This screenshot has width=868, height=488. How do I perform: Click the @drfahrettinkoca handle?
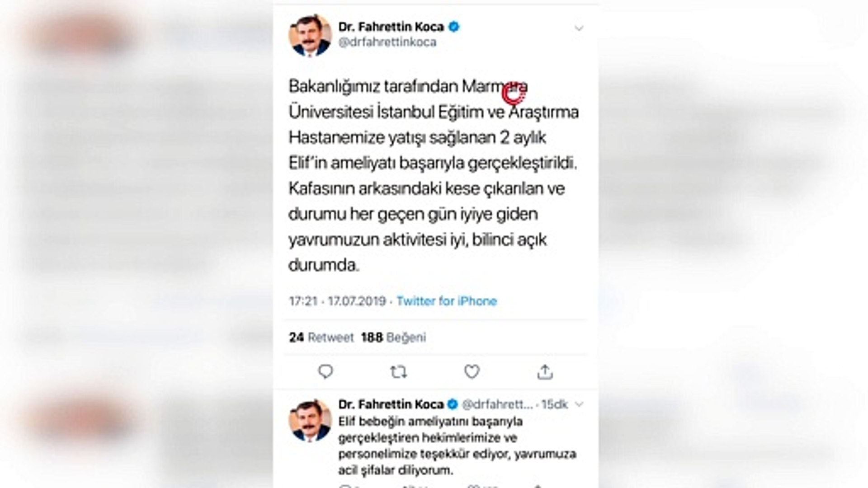pyautogui.click(x=387, y=42)
